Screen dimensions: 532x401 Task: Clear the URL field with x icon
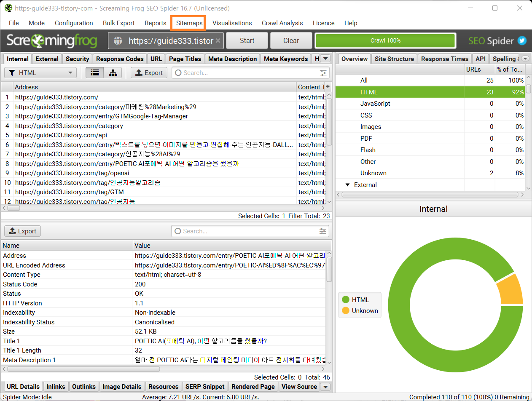pos(218,41)
